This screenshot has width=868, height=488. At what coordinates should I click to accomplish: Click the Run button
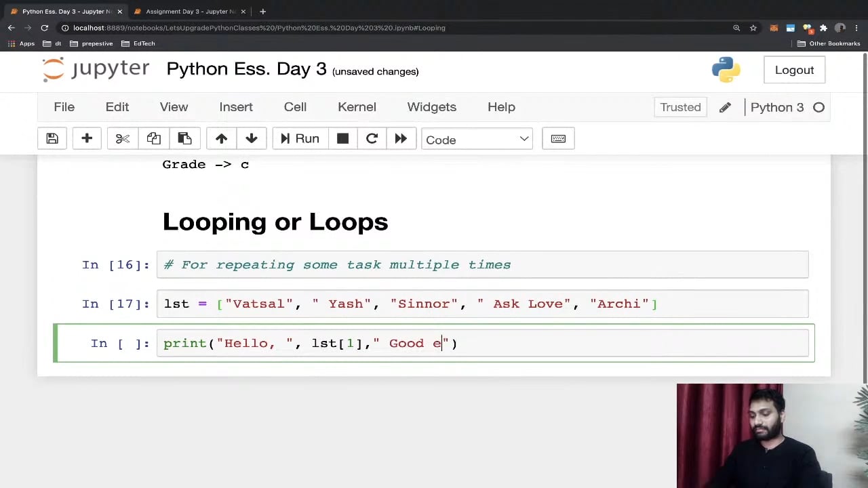point(300,139)
